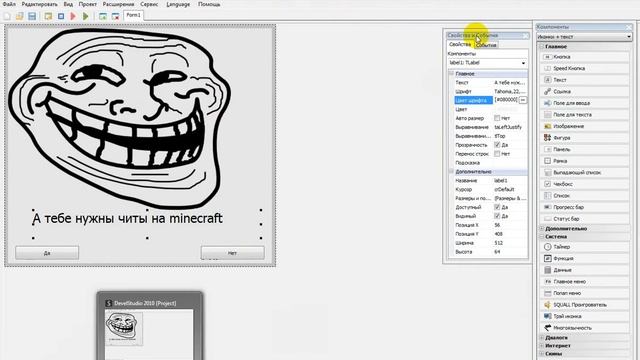Screen dimensions: 640x360
Task: Select the Чекбокс component
Action: point(584,184)
